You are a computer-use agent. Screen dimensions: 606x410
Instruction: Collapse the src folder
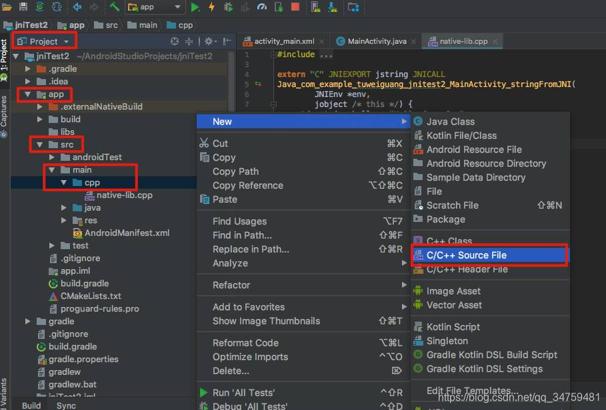tap(39, 145)
